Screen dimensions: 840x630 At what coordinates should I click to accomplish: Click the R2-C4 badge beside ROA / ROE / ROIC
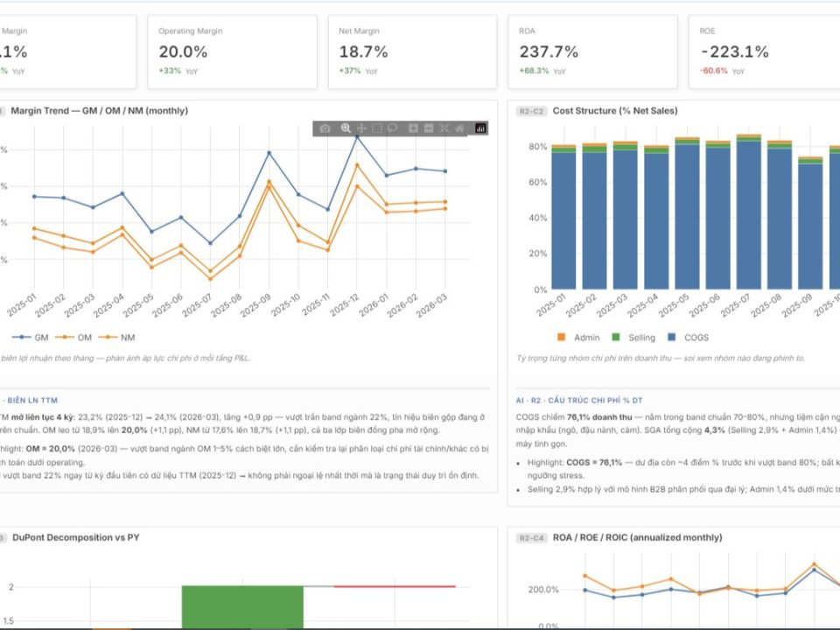click(531, 538)
